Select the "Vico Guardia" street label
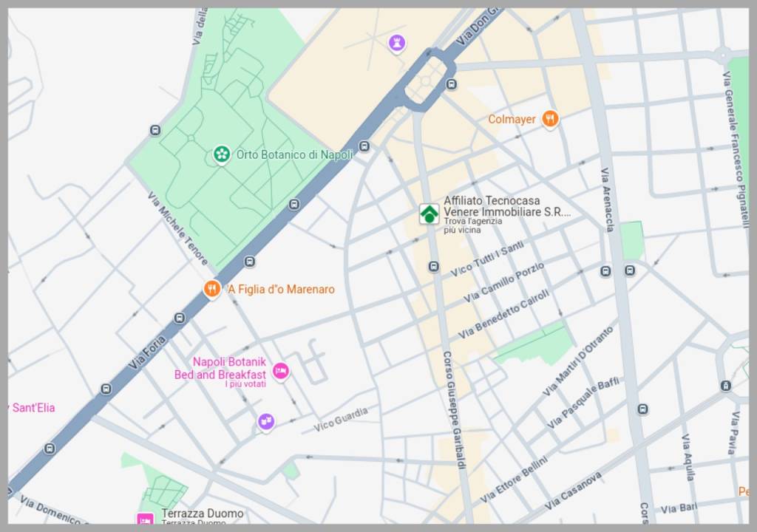757x532 pixels. 341,420
